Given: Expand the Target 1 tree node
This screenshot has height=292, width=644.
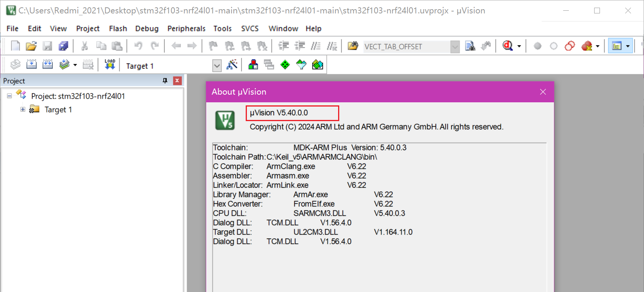Looking at the screenshot, I should point(23,109).
